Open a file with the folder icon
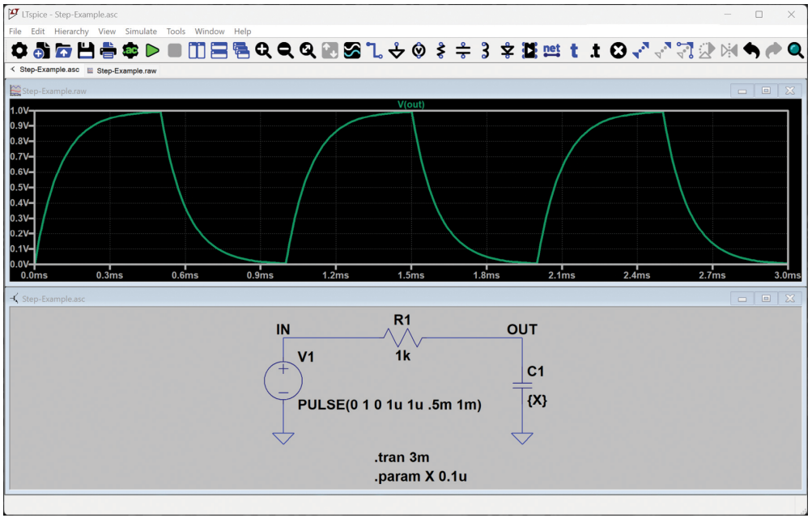The height and width of the screenshot is (518, 812). coord(64,51)
